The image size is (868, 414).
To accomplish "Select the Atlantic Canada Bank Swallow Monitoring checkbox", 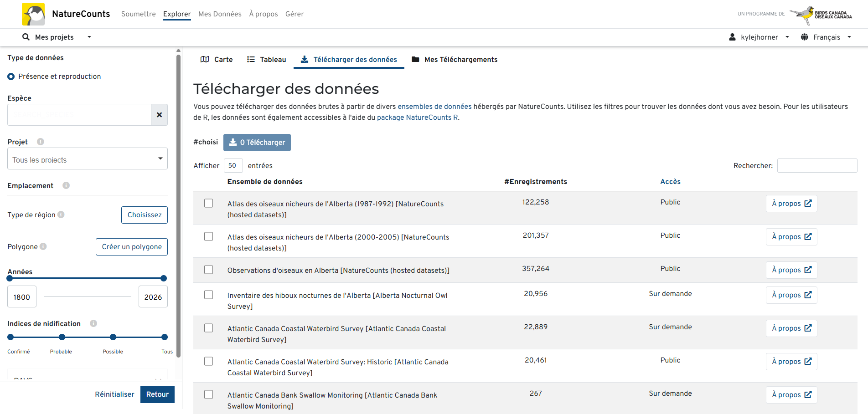I will pyautogui.click(x=208, y=394).
